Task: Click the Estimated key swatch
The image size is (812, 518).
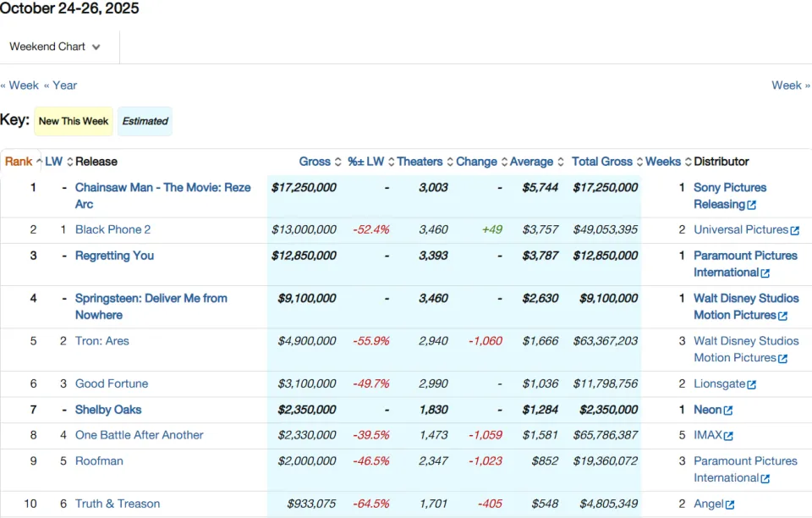Action: click(145, 121)
